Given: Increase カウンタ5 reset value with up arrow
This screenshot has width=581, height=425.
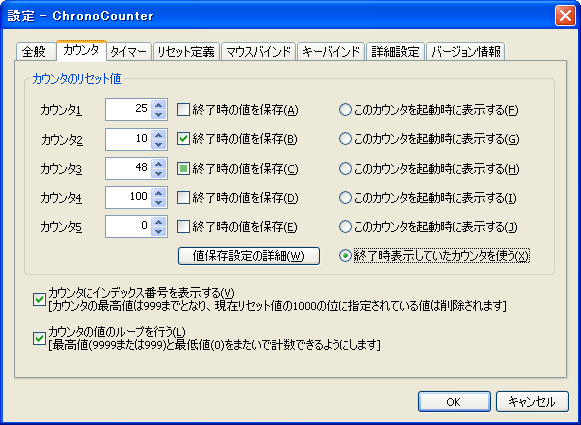Looking at the screenshot, I should [x=159, y=222].
